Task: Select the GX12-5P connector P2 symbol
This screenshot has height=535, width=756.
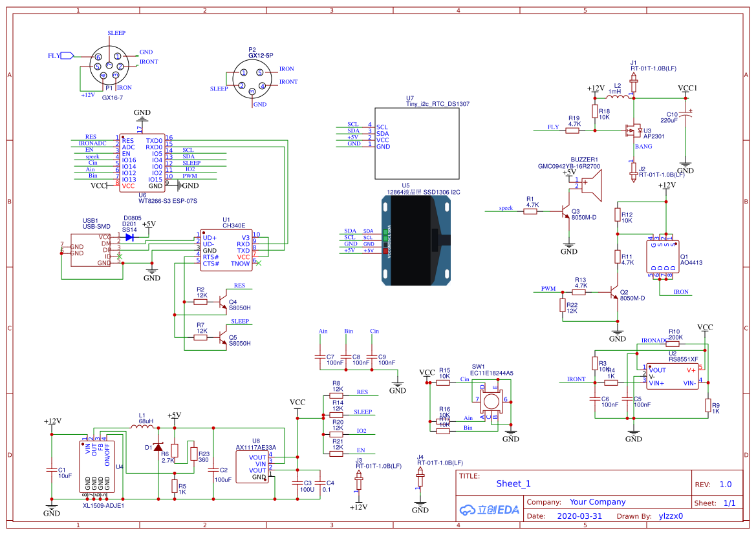Action: (x=252, y=79)
